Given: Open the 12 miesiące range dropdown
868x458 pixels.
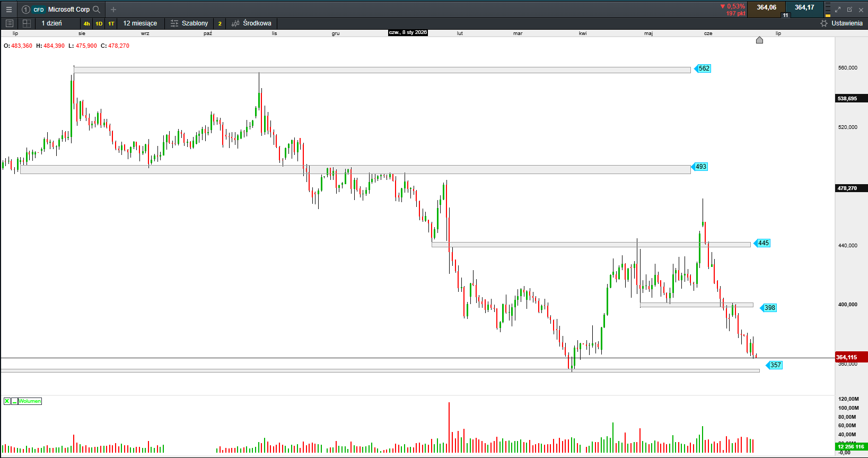Looking at the screenshot, I should 140,23.
